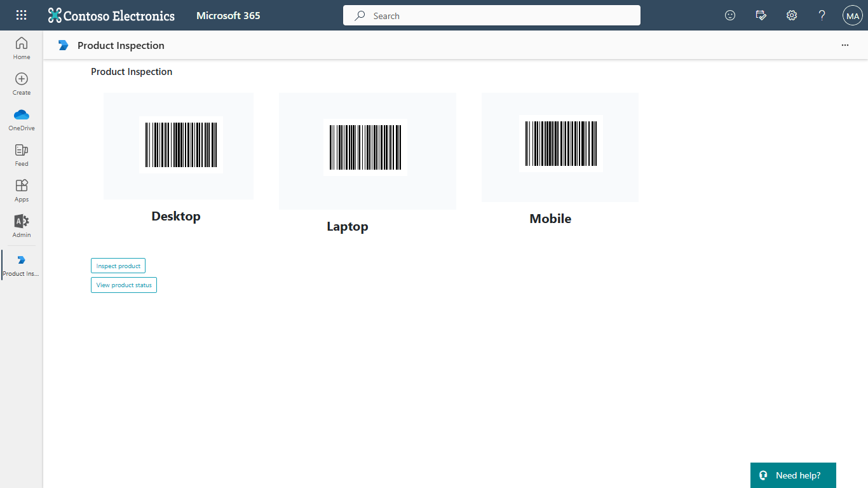Select the Desktop barcode image
The width and height of the screenshot is (868, 488).
181,145
